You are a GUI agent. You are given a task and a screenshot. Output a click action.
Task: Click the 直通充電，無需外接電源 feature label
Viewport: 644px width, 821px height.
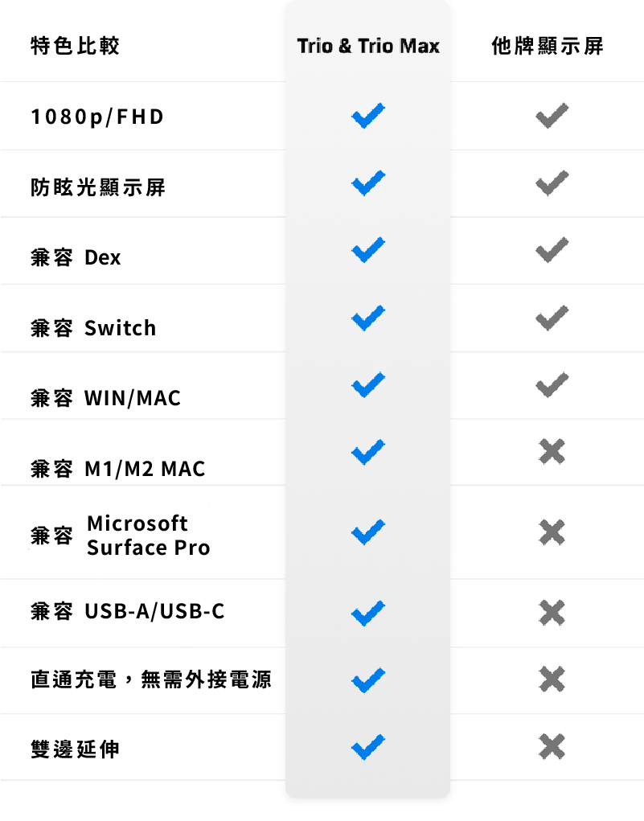click(150, 680)
